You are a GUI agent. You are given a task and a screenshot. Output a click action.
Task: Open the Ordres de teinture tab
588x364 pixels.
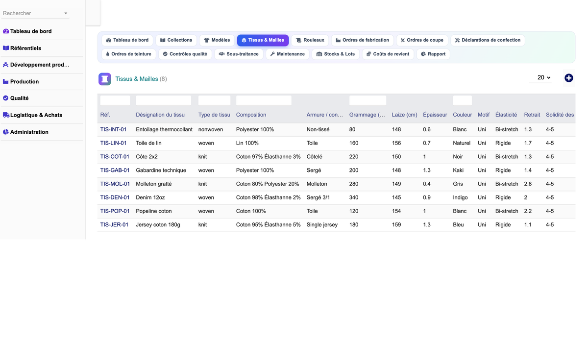pos(129,54)
